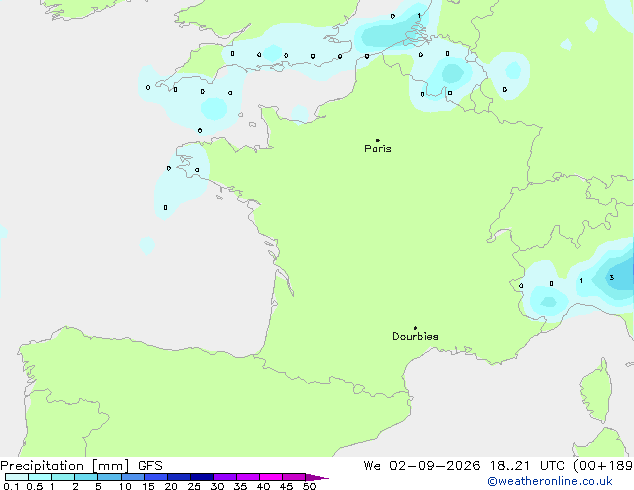Select the 2–5 mm legend swatch
Screen dimensions: 634x490
[x=86, y=477]
